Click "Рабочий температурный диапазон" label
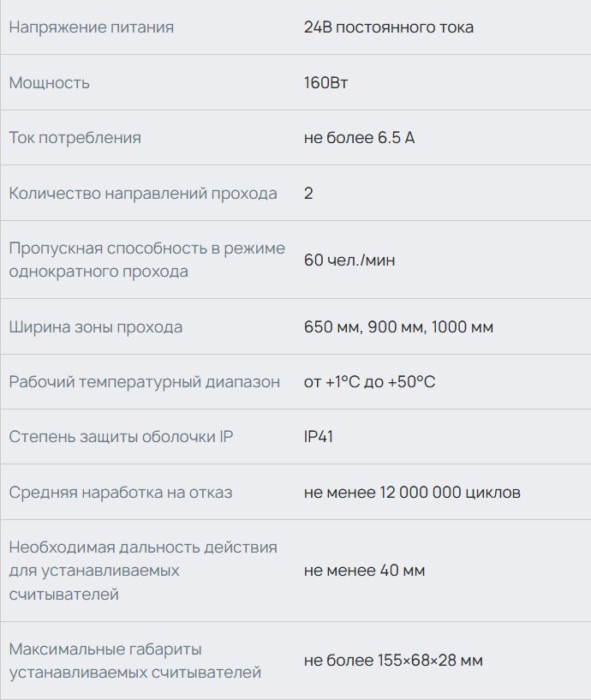The image size is (591, 700). [x=144, y=382]
